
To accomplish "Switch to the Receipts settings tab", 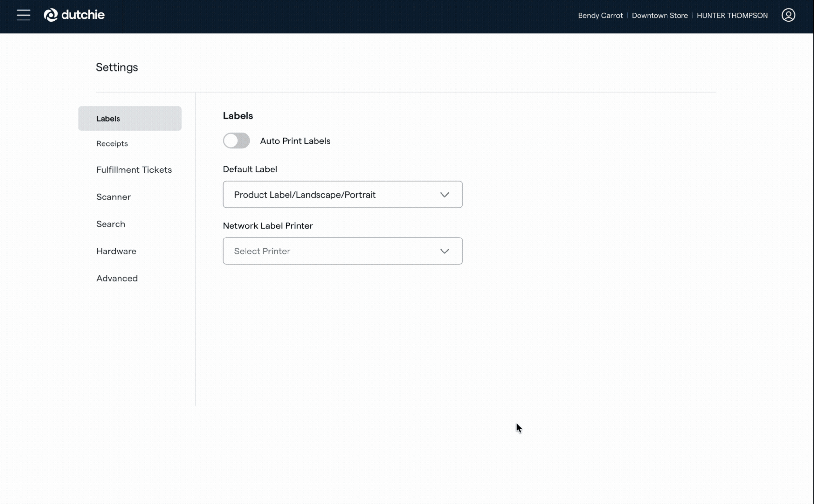I will [112, 144].
